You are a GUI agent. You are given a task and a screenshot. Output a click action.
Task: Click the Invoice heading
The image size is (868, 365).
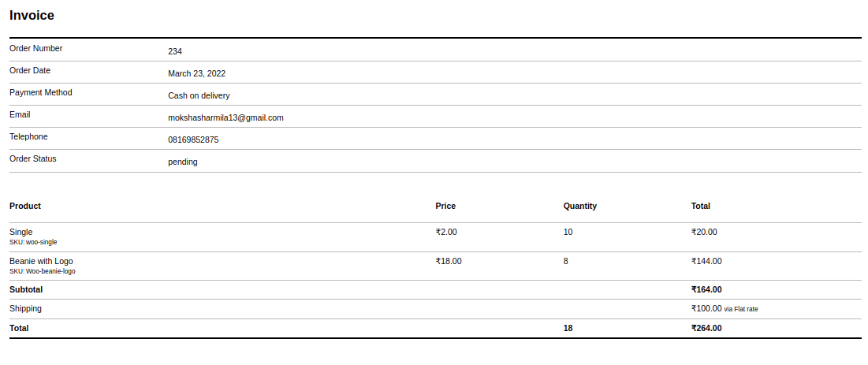click(x=32, y=16)
